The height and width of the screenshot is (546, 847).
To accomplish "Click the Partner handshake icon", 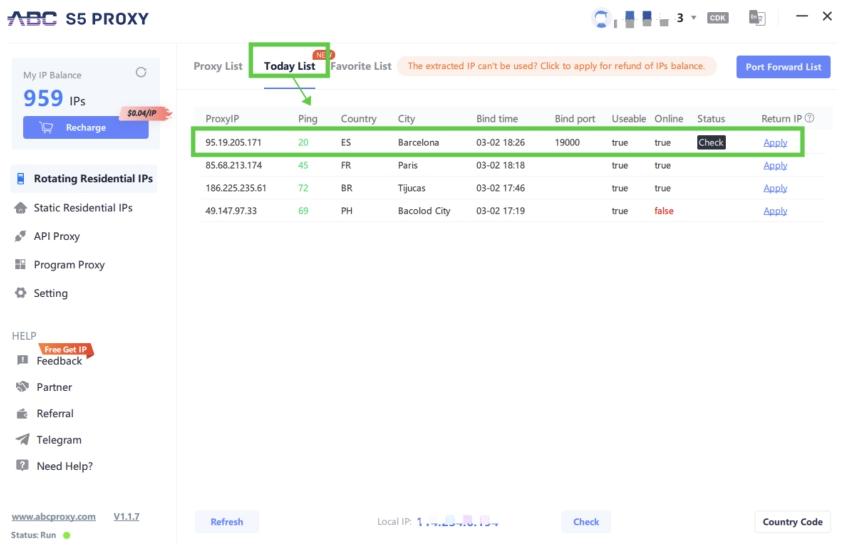I will (22, 387).
